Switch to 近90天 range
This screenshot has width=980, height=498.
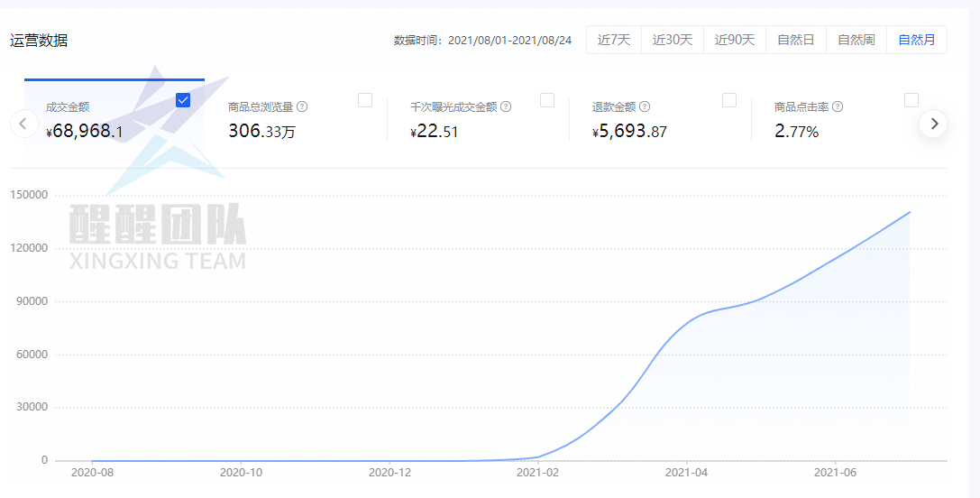[735, 40]
